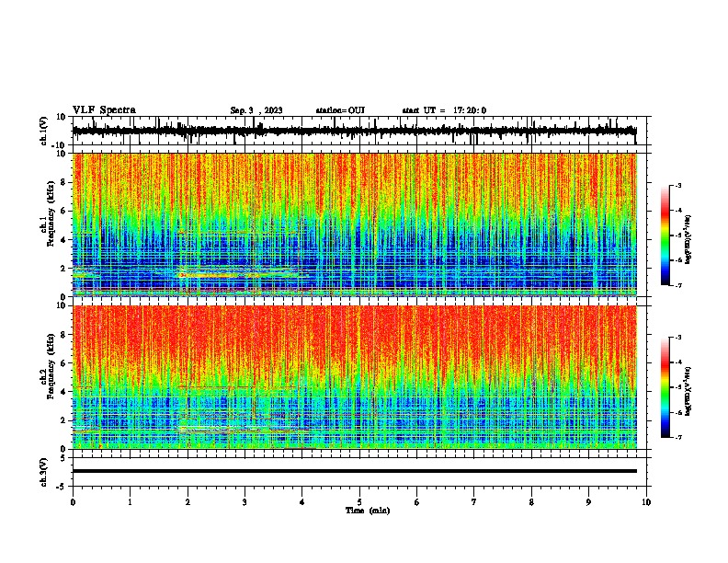The width and height of the screenshot is (728, 563).
Task: Click the "ch.1(V)" axis label
Action: point(45,131)
